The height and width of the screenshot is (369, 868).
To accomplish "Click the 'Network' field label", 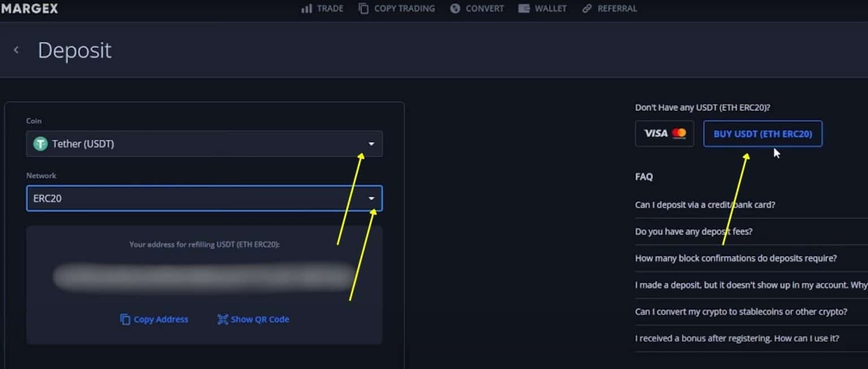I will coord(41,176).
